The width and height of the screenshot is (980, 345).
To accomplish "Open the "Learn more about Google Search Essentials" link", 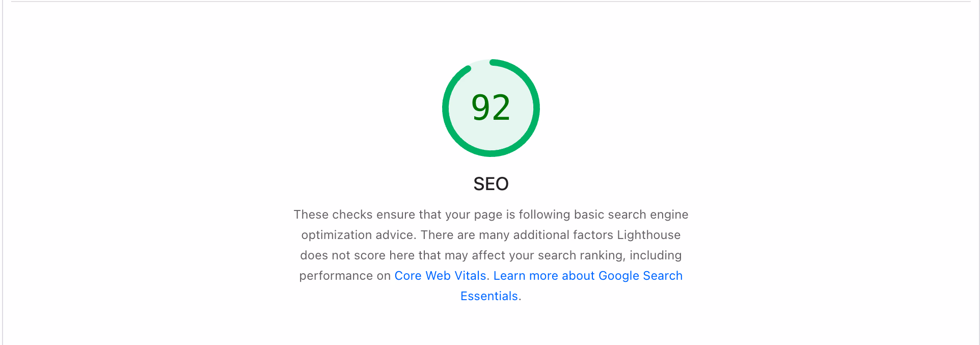I will point(588,276).
